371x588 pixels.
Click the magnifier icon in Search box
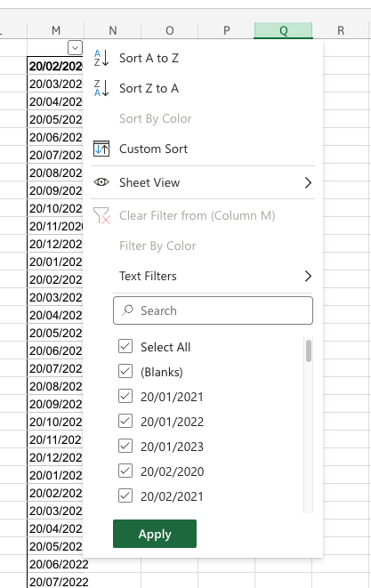click(127, 310)
